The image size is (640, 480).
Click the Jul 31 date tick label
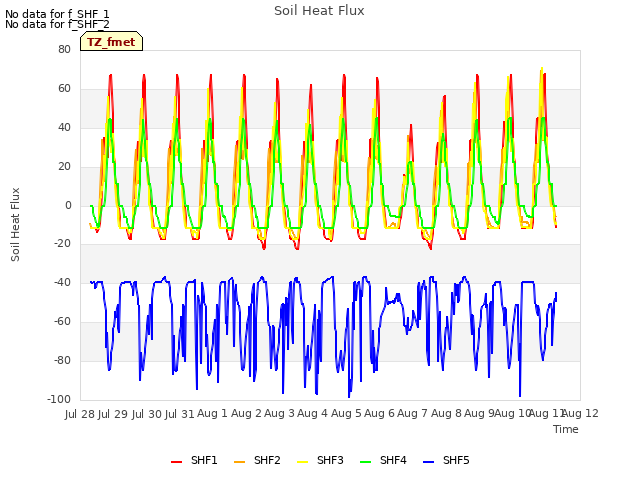180,414
